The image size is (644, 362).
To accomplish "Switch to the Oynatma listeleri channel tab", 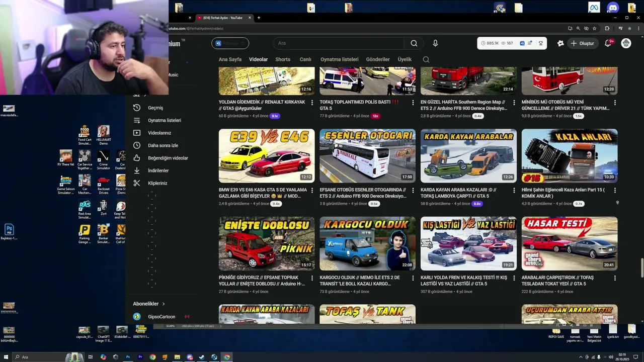I will (340, 59).
